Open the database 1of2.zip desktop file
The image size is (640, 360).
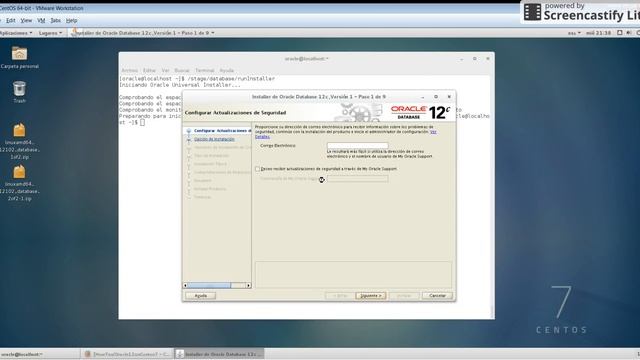(x=19, y=141)
